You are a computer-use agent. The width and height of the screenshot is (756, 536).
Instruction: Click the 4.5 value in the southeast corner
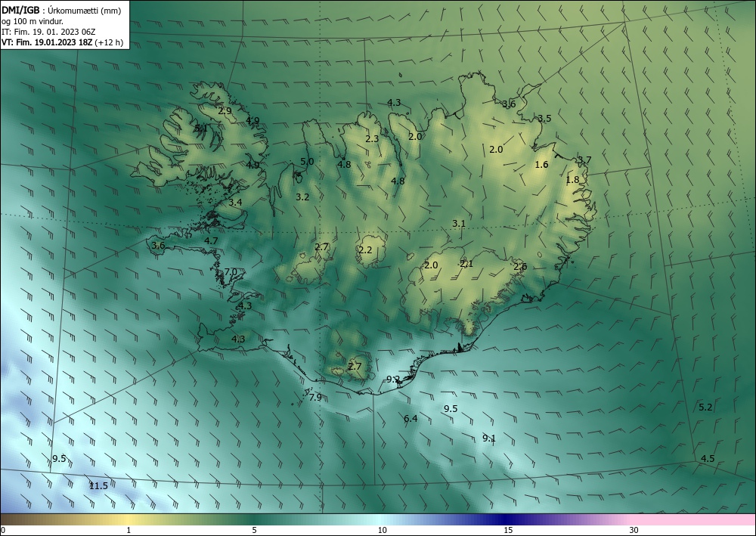point(708,458)
